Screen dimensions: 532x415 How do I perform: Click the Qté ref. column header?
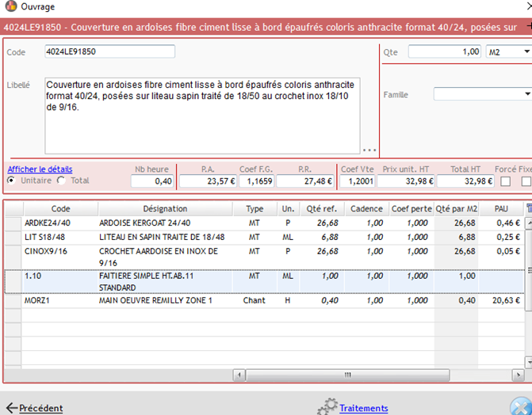click(322, 209)
